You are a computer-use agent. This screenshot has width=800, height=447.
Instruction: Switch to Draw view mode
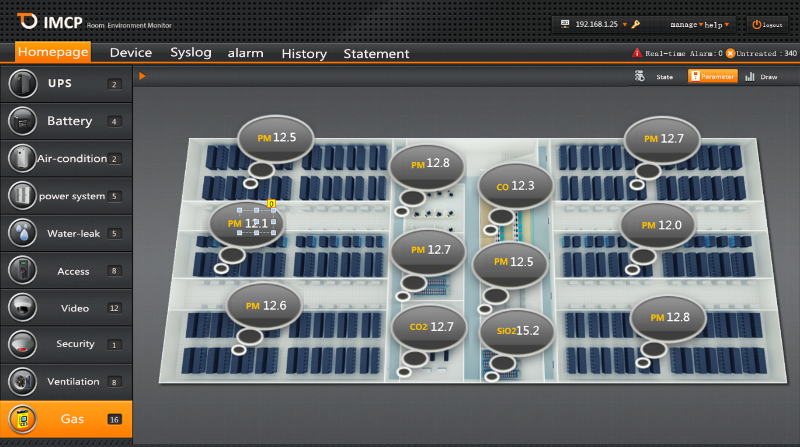761,76
